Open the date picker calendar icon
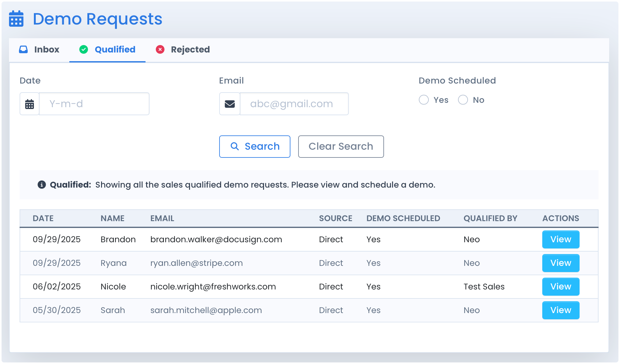620x364 pixels. tap(29, 104)
